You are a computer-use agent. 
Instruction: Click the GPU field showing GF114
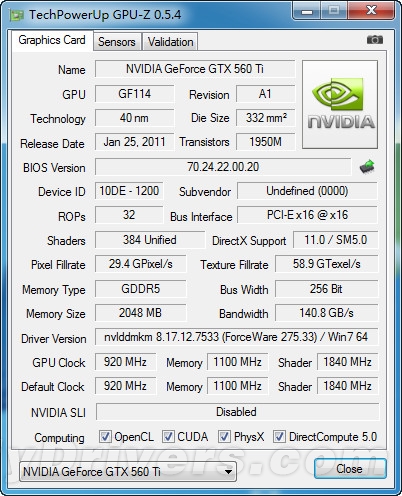(134, 94)
